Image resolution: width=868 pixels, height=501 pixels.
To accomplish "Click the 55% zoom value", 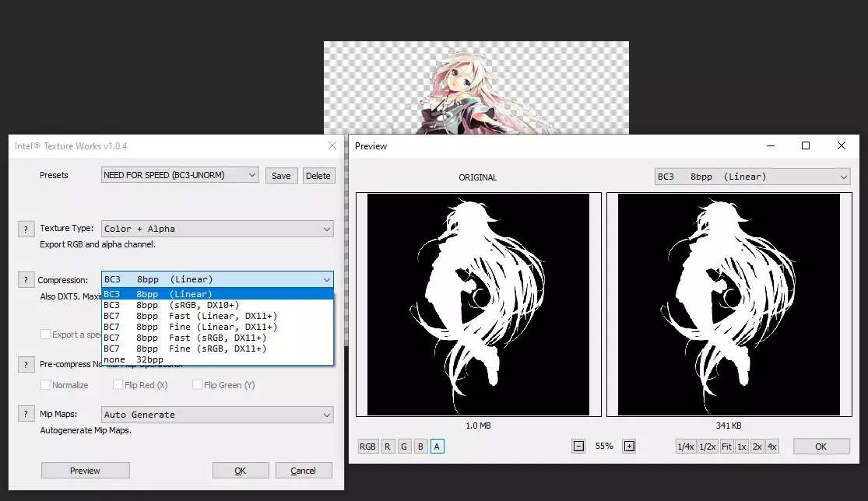I will click(x=604, y=446).
